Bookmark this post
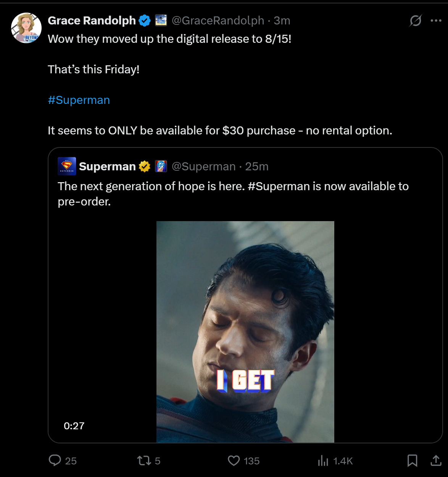This screenshot has width=448, height=477. 412,461
